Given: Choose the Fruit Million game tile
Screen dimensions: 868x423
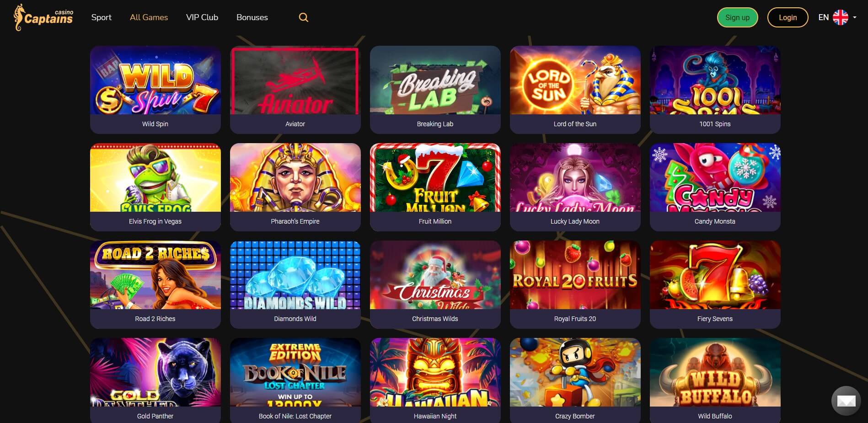Looking at the screenshot, I should [x=435, y=187].
